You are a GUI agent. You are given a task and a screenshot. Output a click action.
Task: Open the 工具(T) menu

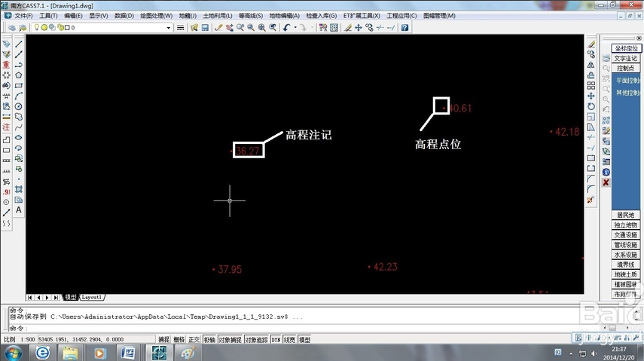tap(48, 16)
